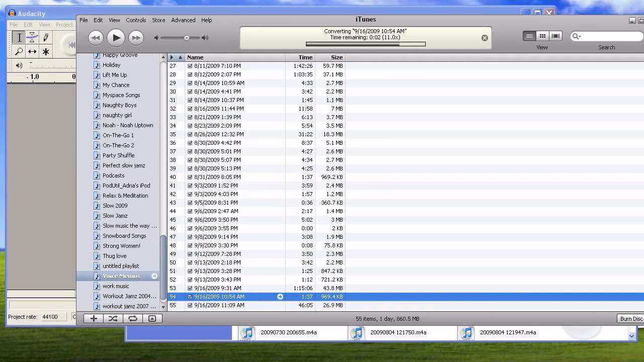Click the iTunes Previous track button
Image resolution: width=644 pixels, height=362 pixels.
(x=96, y=38)
